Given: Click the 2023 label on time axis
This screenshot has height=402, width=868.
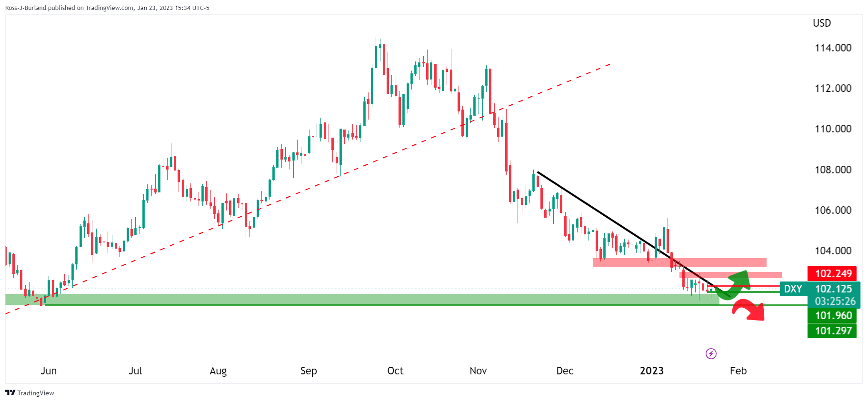Looking at the screenshot, I should coord(651,371).
